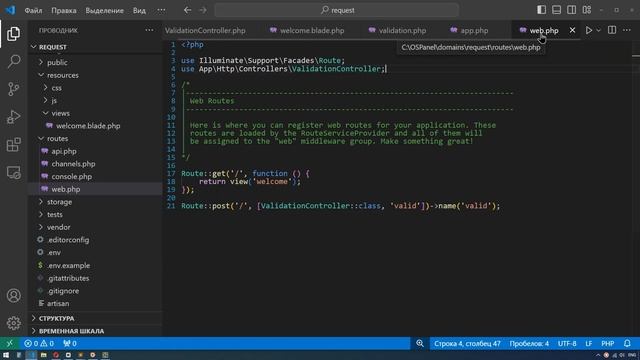Toggle the bottom panel layout icon
The width and height of the screenshot is (640, 360).
(556, 10)
